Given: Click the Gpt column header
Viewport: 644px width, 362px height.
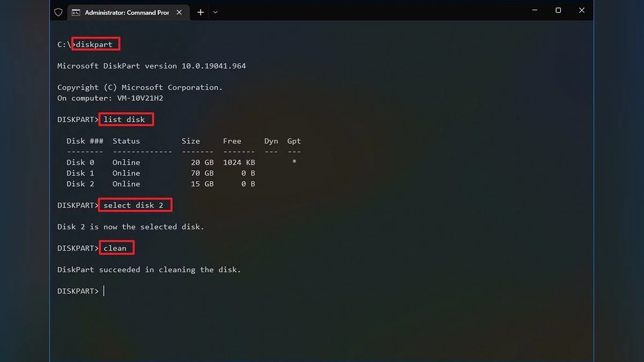Looking at the screenshot, I should coord(294,141).
